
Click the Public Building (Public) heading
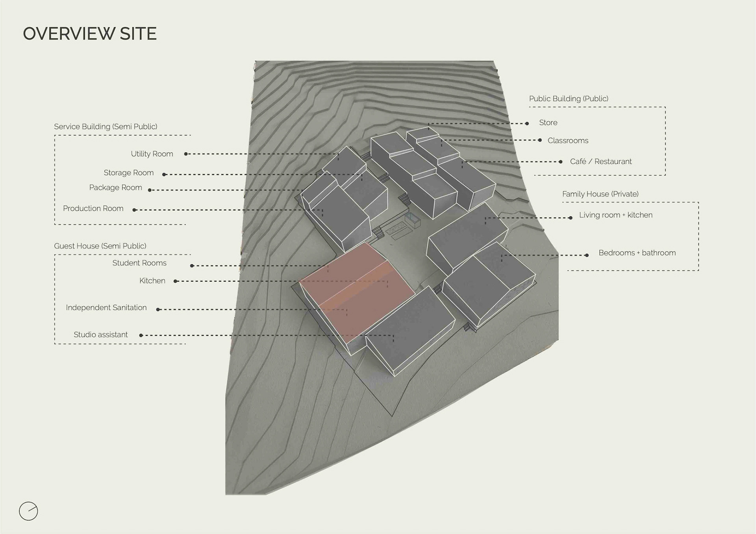(x=568, y=99)
